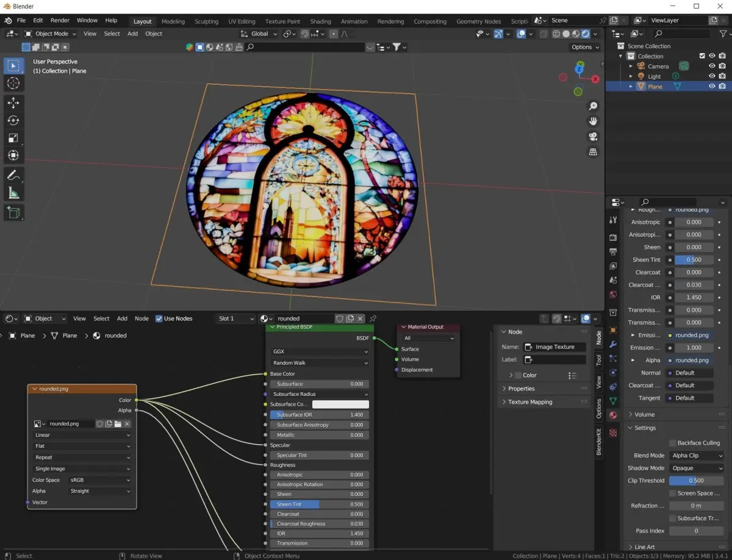Image resolution: width=732 pixels, height=560 pixels.
Task: Select the Scale tool
Action: [13, 138]
